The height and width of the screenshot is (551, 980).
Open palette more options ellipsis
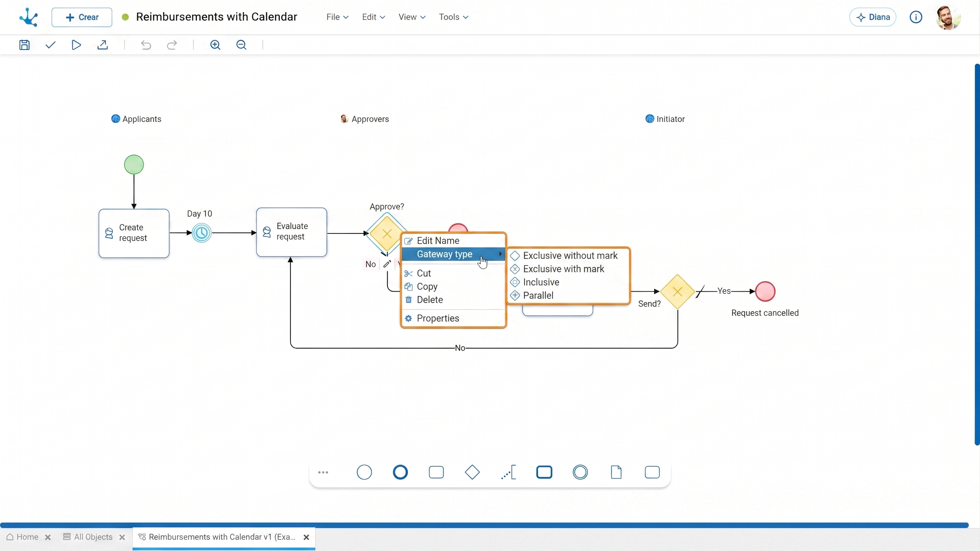(323, 472)
